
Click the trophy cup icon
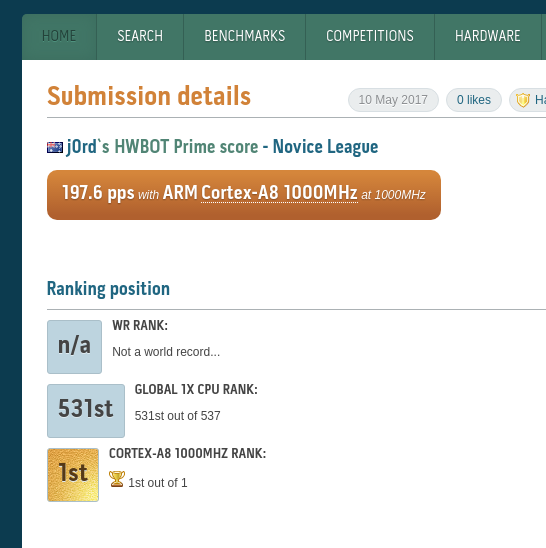(117, 479)
